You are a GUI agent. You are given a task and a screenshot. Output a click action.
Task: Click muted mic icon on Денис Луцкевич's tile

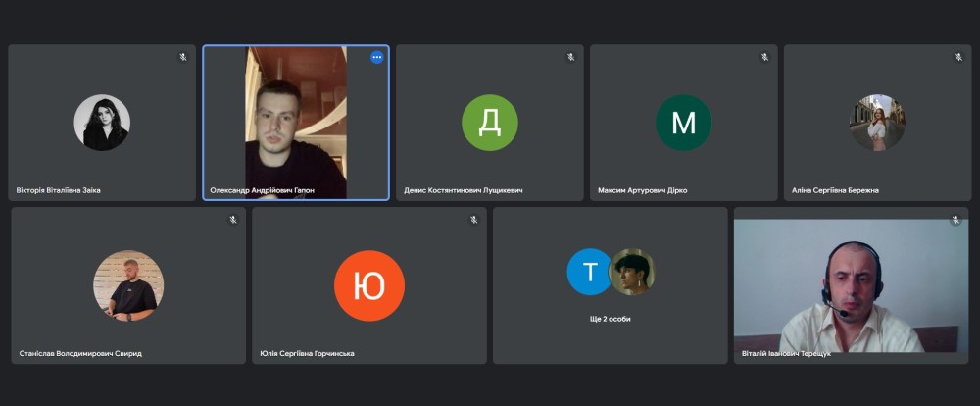click(570, 57)
